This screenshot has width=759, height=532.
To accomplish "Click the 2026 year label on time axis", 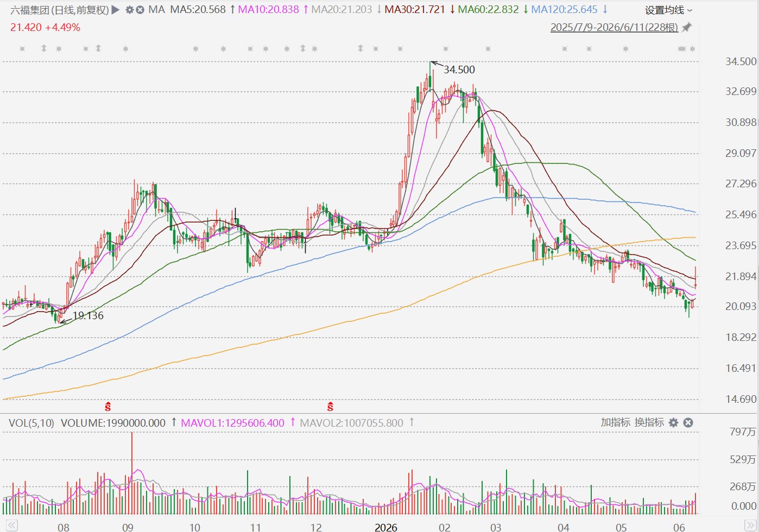I will [x=386, y=527].
